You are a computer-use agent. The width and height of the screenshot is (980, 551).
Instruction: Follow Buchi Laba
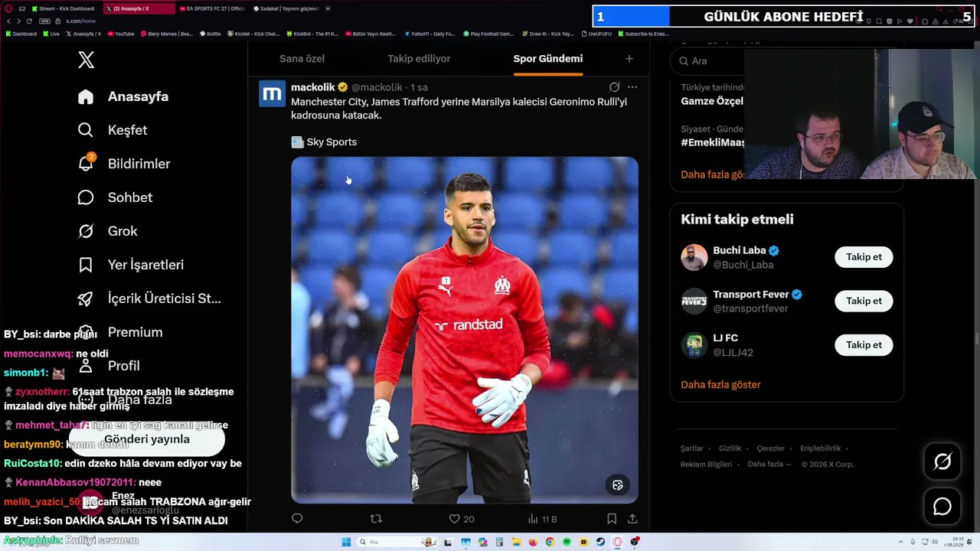[x=864, y=257]
